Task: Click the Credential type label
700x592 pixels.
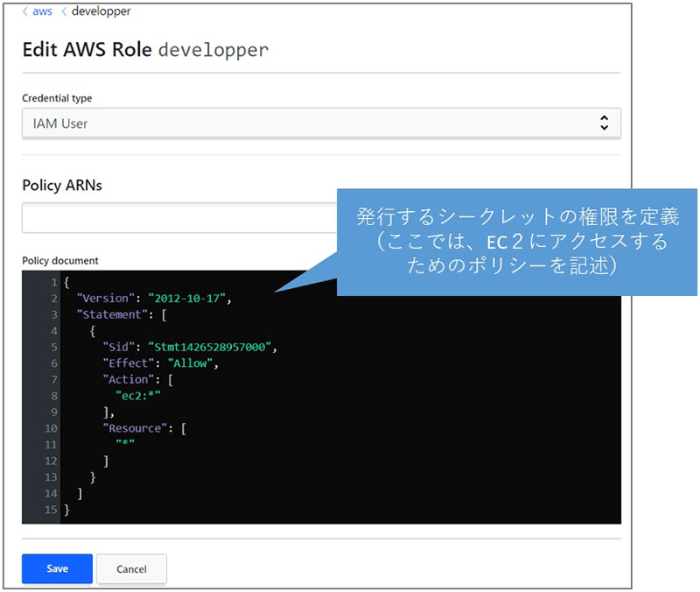Action: coord(57,98)
